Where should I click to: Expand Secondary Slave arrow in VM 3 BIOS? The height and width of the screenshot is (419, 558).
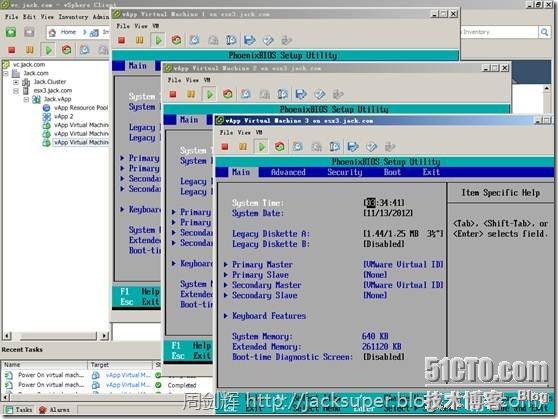[x=226, y=295]
